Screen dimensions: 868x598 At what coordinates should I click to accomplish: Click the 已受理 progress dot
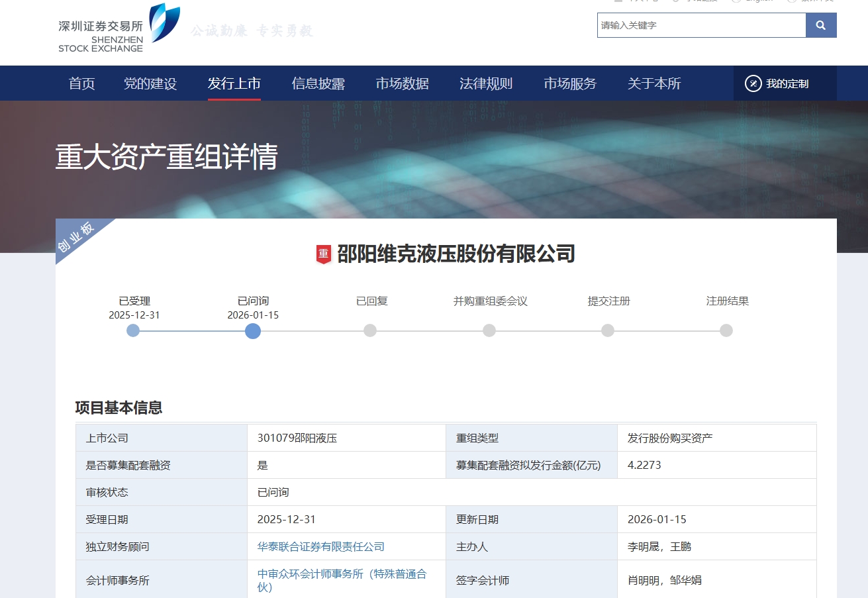click(x=133, y=330)
